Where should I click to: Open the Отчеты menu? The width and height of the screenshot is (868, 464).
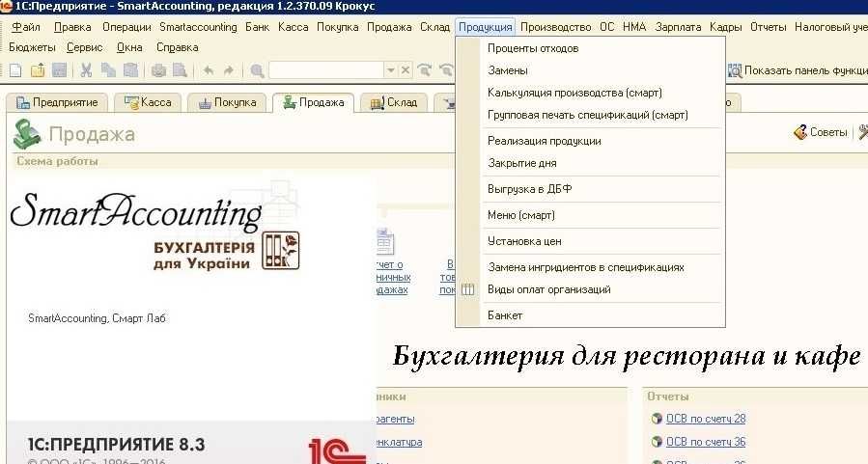click(x=769, y=27)
